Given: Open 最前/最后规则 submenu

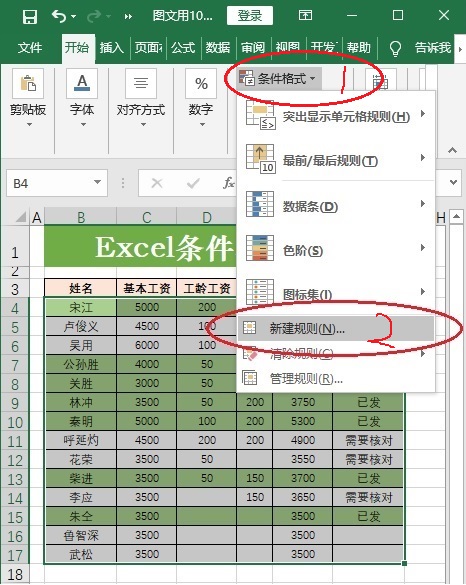Looking at the screenshot, I should (x=336, y=160).
